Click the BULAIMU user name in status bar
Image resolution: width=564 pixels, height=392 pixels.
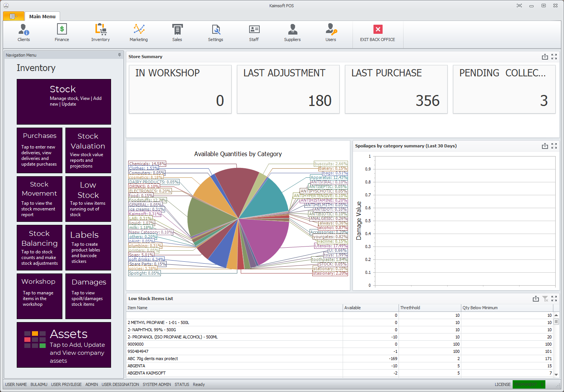coord(39,384)
